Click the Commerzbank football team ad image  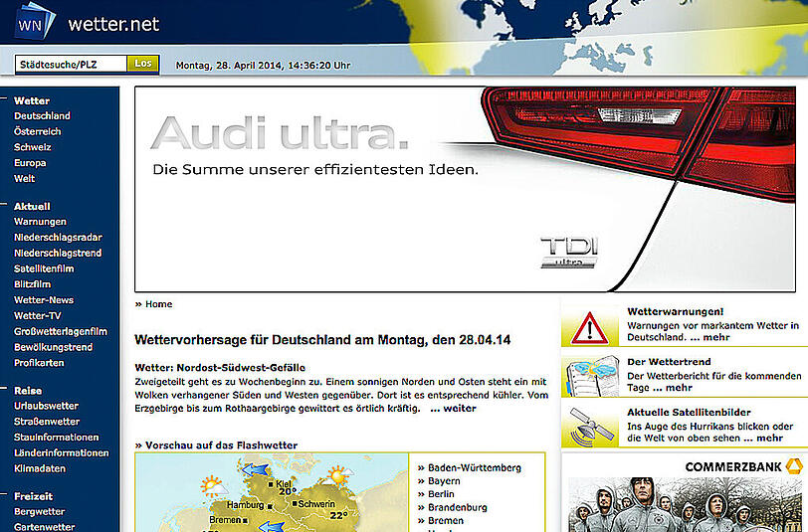[x=687, y=505]
